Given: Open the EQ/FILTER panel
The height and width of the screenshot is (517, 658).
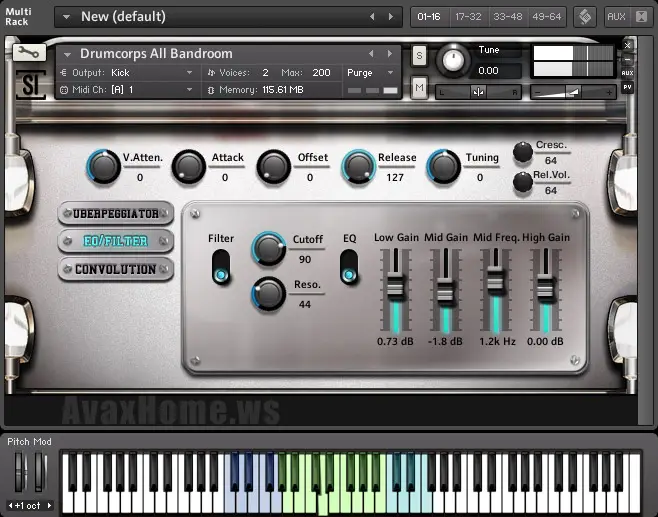Looking at the screenshot, I should pyautogui.click(x=116, y=241).
